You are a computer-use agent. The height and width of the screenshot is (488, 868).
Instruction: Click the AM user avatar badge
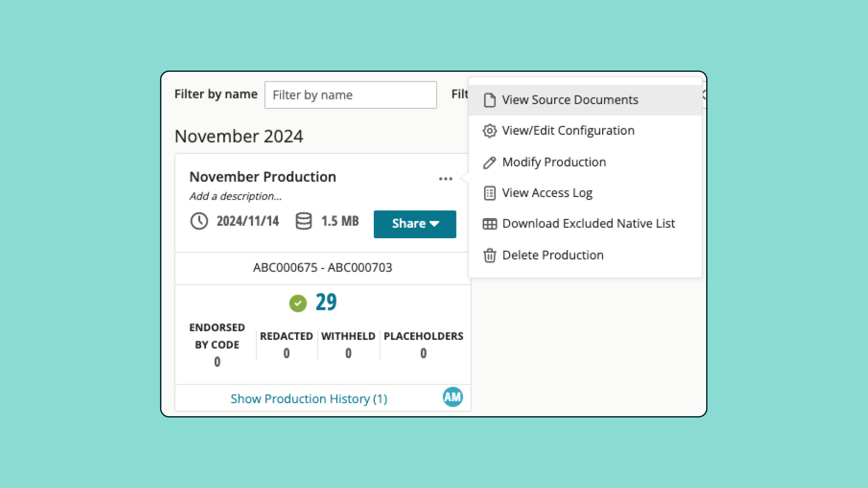click(453, 397)
